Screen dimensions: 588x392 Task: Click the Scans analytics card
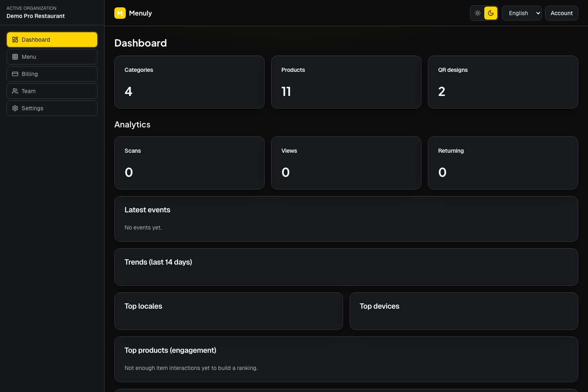click(189, 163)
